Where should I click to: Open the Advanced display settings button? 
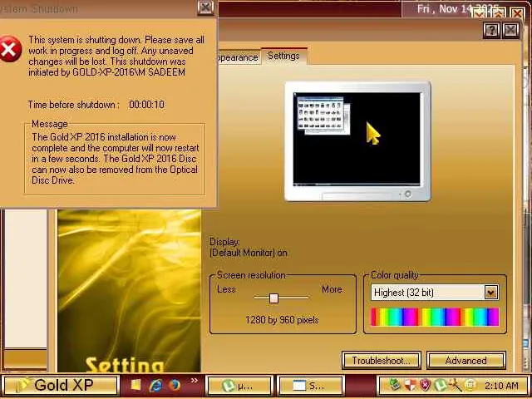[x=466, y=360]
